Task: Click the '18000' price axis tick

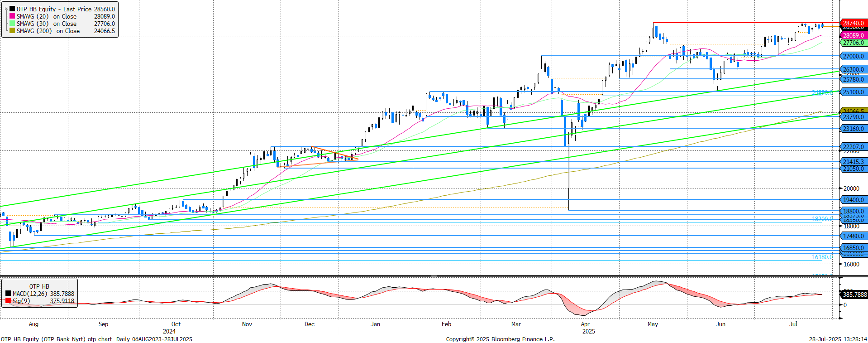Action: (x=851, y=226)
